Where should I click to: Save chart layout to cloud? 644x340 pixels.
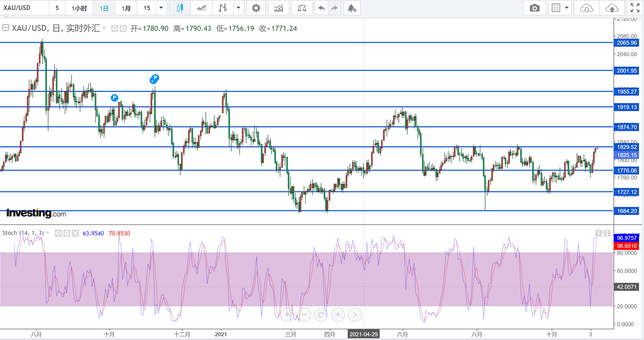pyautogui.click(x=612, y=8)
